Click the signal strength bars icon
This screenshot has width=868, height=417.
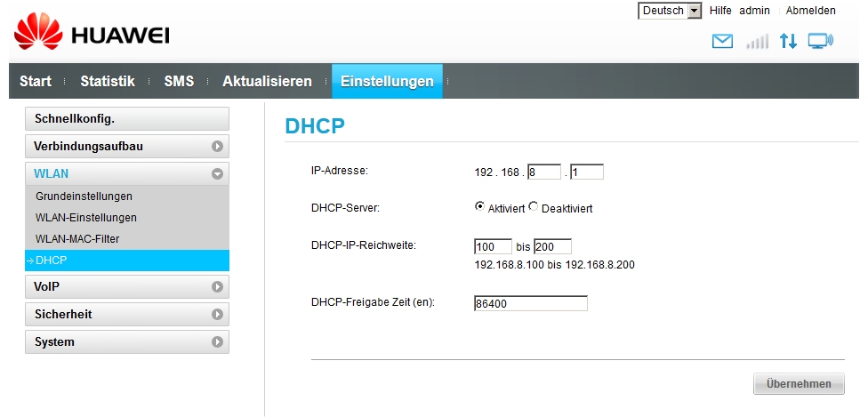click(x=757, y=42)
